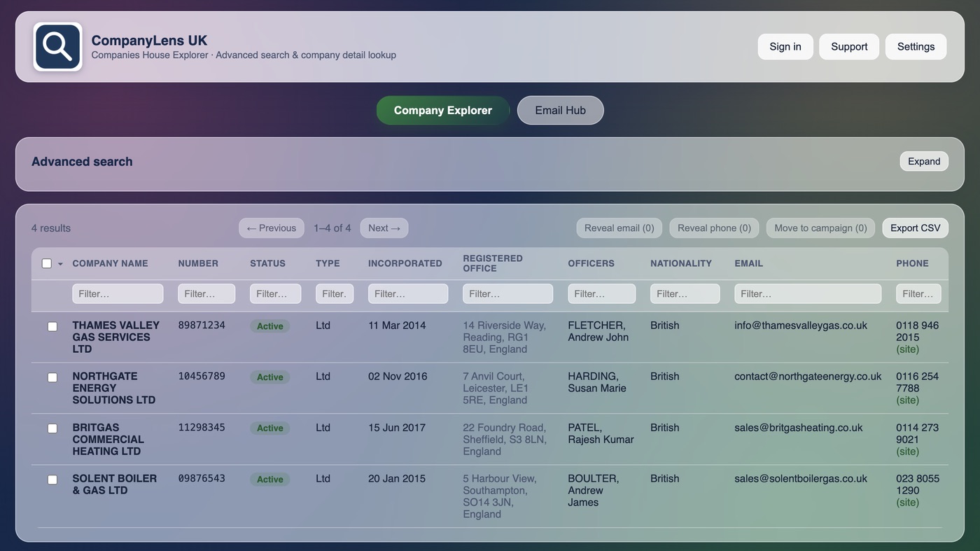980x551 pixels.
Task: Focus the Type filter field
Action: click(x=335, y=294)
